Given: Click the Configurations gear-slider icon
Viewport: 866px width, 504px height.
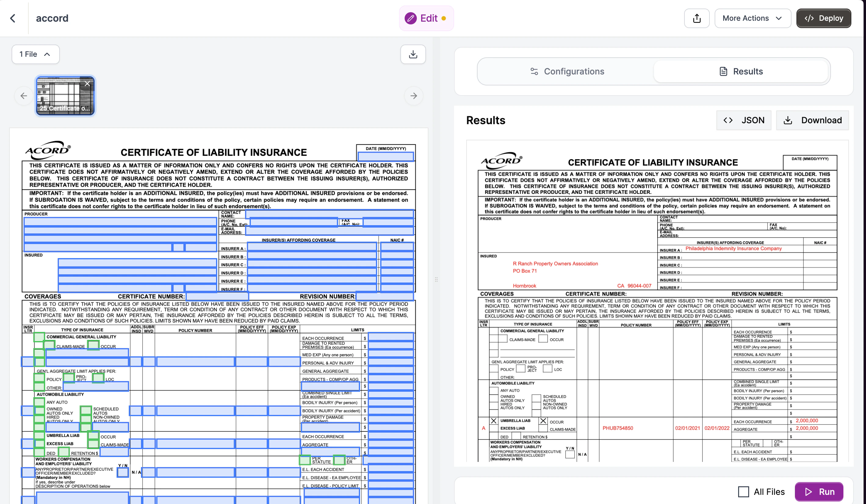Looking at the screenshot, I should pos(535,71).
